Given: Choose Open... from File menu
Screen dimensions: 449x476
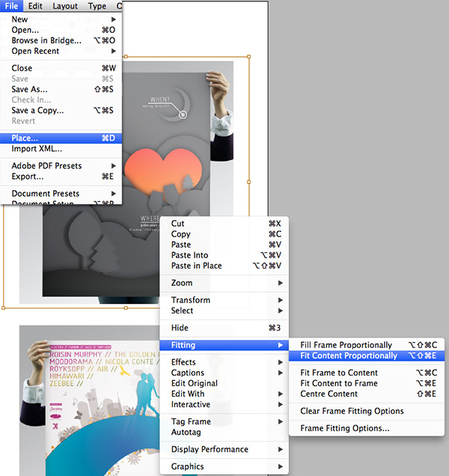Looking at the screenshot, I should click(x=61, y=30).
